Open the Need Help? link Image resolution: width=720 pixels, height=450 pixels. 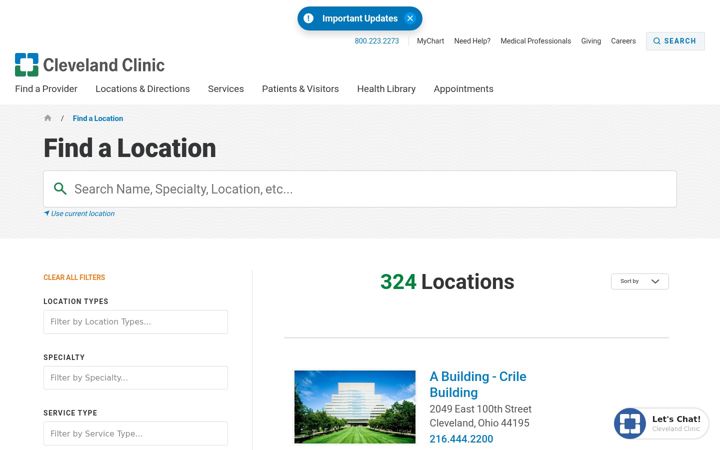tap(472, 41)
